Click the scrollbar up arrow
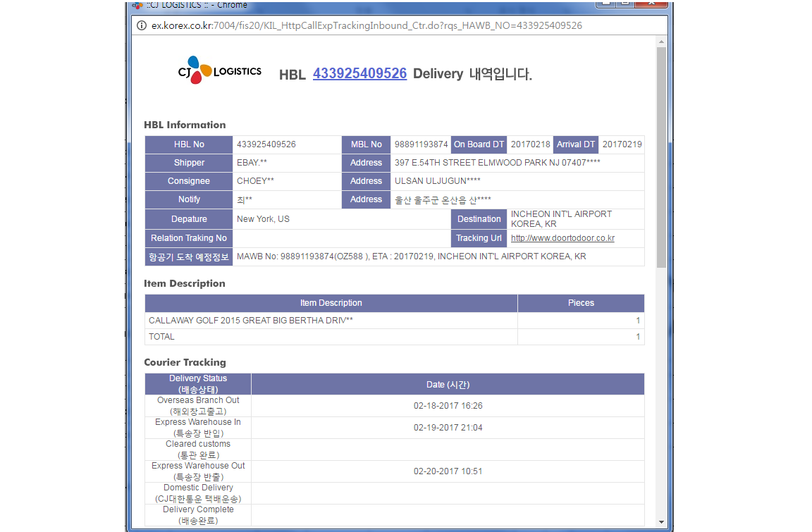 point(661,42)
